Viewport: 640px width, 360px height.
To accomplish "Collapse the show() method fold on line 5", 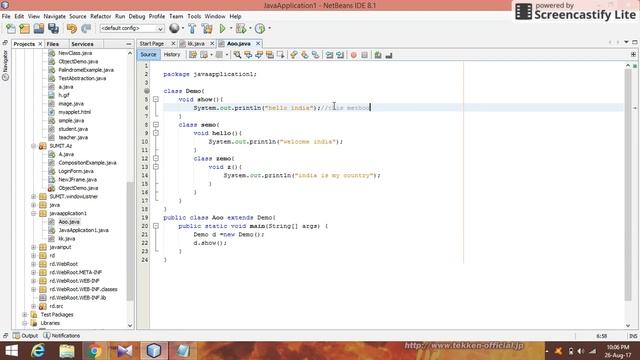I will click(x=156, y=99).
